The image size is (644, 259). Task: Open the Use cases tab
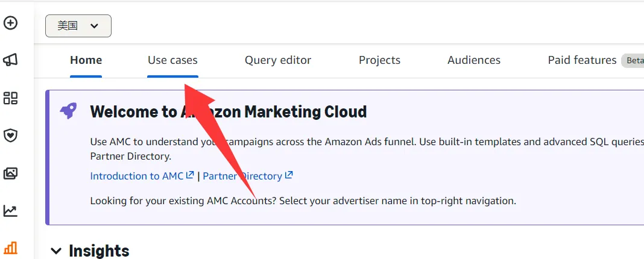coord(172,60)
